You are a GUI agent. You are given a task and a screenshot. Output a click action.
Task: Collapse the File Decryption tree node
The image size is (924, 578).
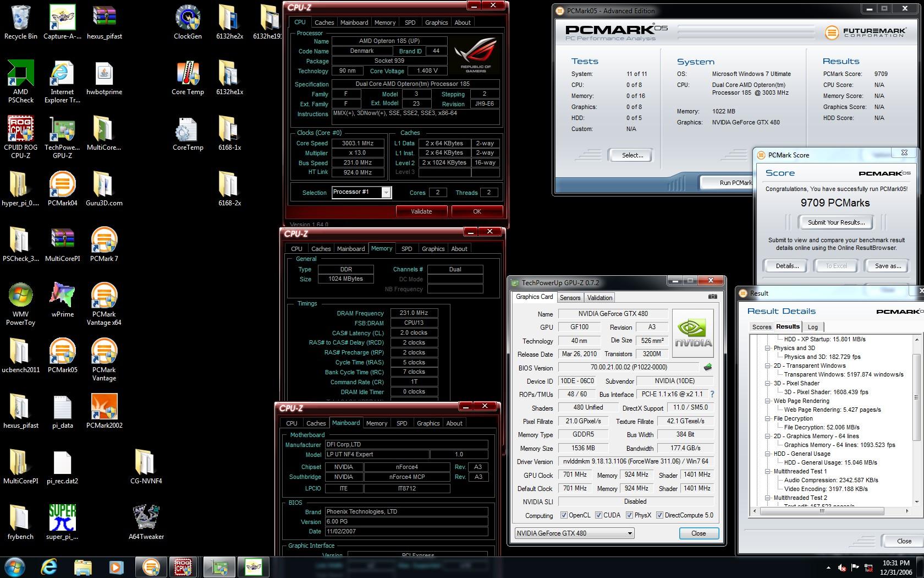tap(767, 418)
